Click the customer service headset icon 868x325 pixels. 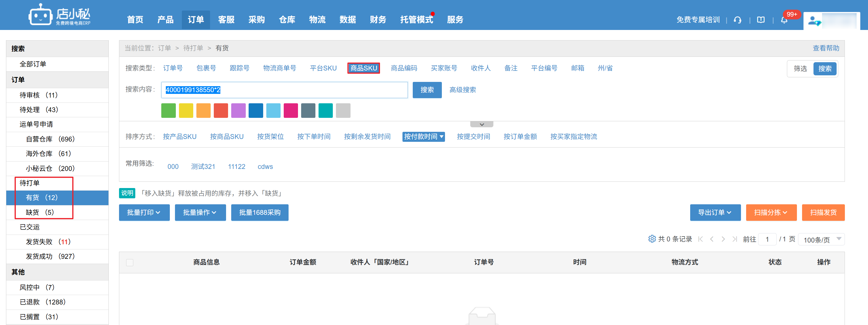coord(737,20)
